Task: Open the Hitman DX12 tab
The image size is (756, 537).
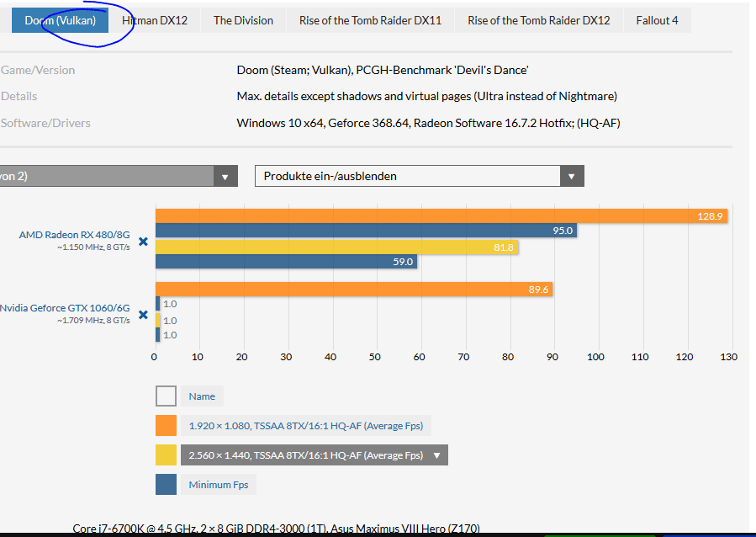Action: [x=154, y=20]
